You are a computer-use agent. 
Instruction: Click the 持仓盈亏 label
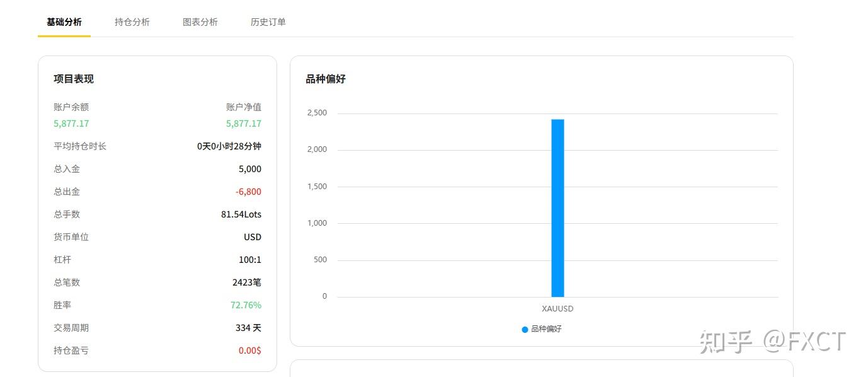click(x=71, y=351)
